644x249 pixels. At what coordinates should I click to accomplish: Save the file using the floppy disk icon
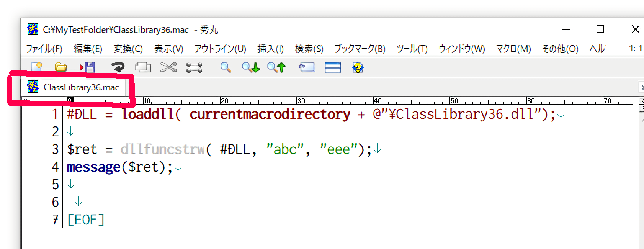tap(88, 68)
